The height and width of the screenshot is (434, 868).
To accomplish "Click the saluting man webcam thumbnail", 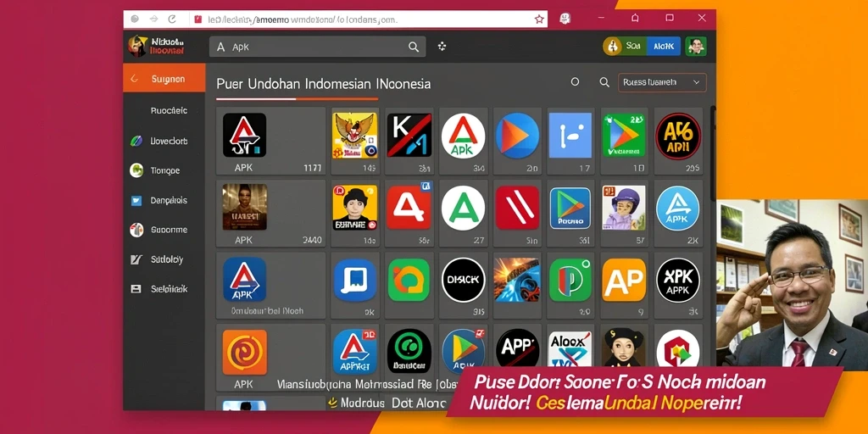I will [x=793, y=283].
